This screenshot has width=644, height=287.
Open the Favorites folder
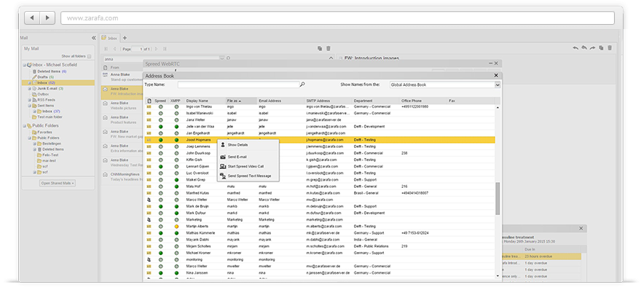pos(42,132)
